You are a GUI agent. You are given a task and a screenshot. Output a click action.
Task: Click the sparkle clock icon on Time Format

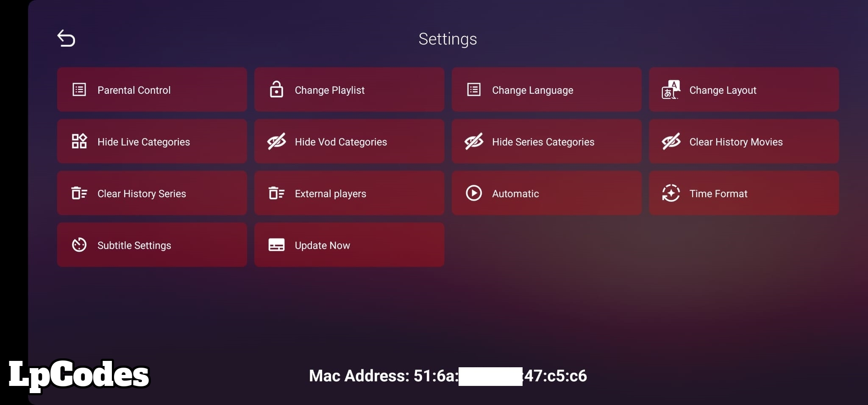pyautogui.click(x=671, y=193)
